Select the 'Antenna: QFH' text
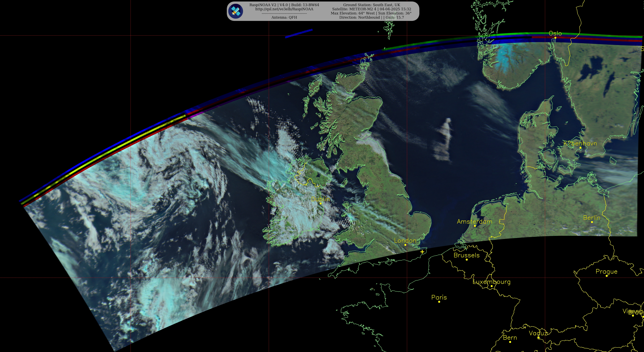Viewport: 644px width, 352px height. coord(284,17)
